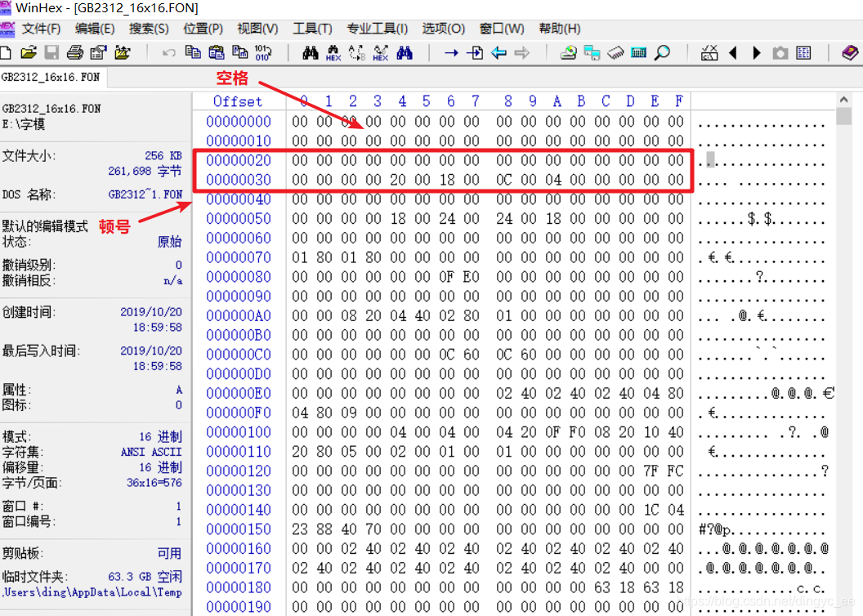Open Help via the purple book icon
863x616 pixels.
851,53
